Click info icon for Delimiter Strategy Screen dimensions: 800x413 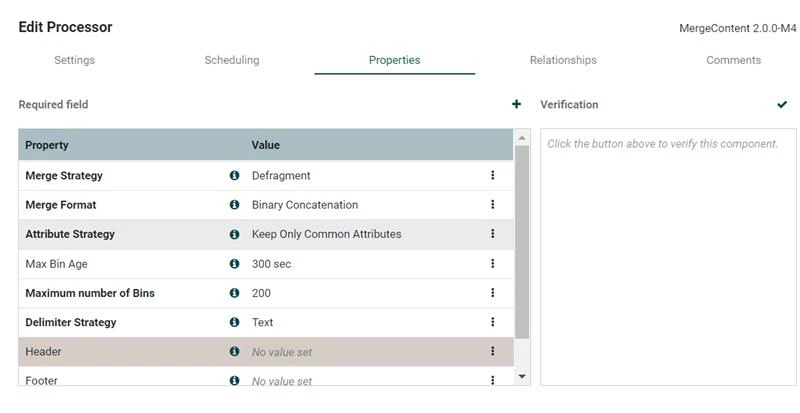(234, 322)
